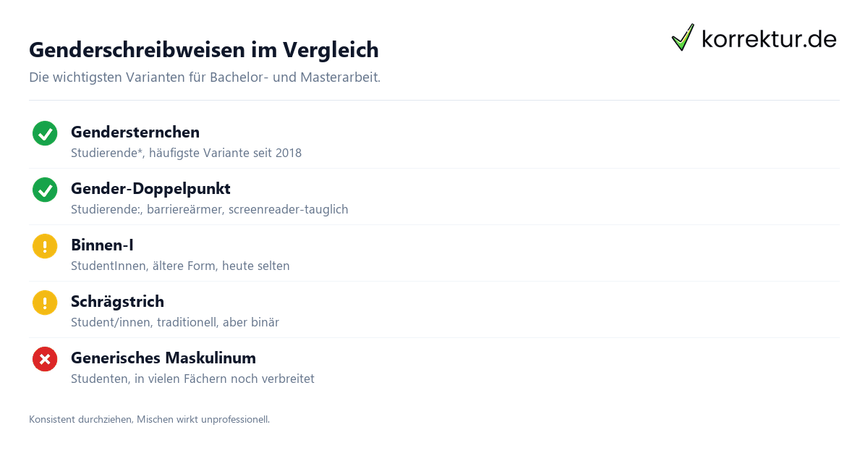This screenshot has height=456, width=868.
Task: Select the Schrägstrich heading
Action: pyautogui.click(x=117, y=302)
